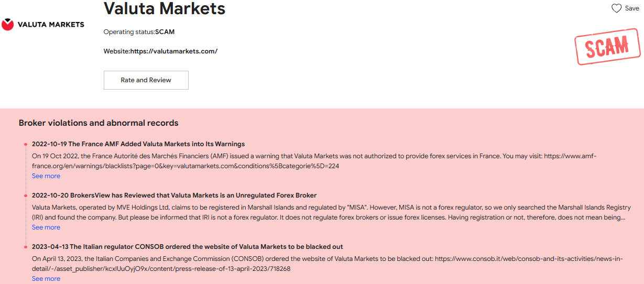Click the Broker violations and abnormal records heading
This screenshot has height=284, width=644.
99,123
